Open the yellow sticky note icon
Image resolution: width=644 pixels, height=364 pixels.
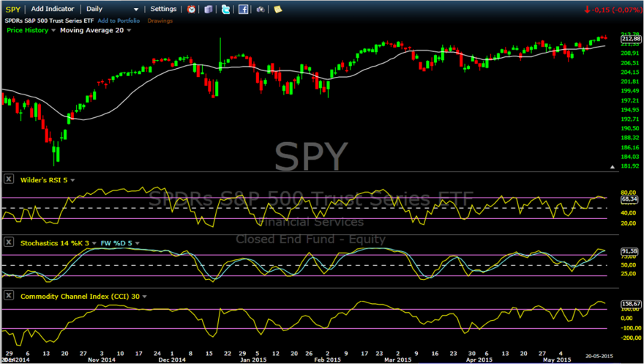tap(278, 9)
